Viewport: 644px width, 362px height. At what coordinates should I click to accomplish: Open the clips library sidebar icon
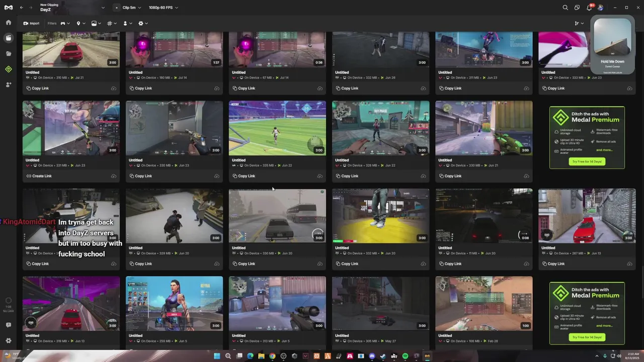(x=9, y=38)
